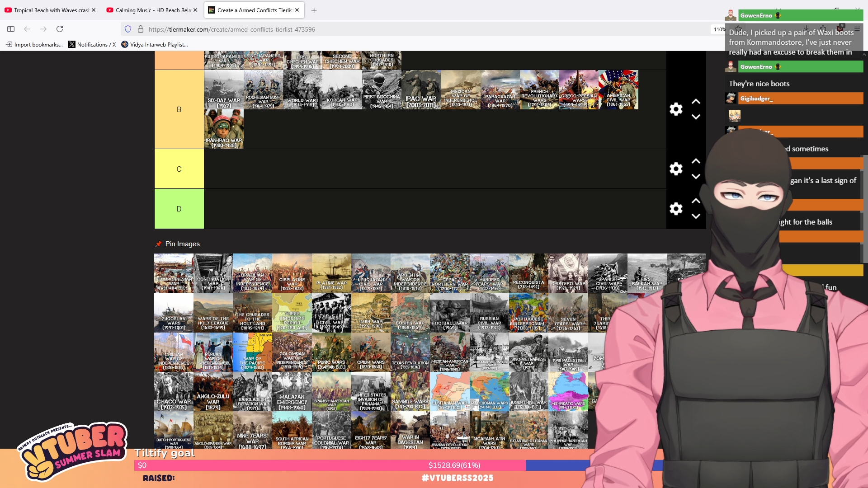Select American Civil War image
868x488 pixels.
click(618, 89)
